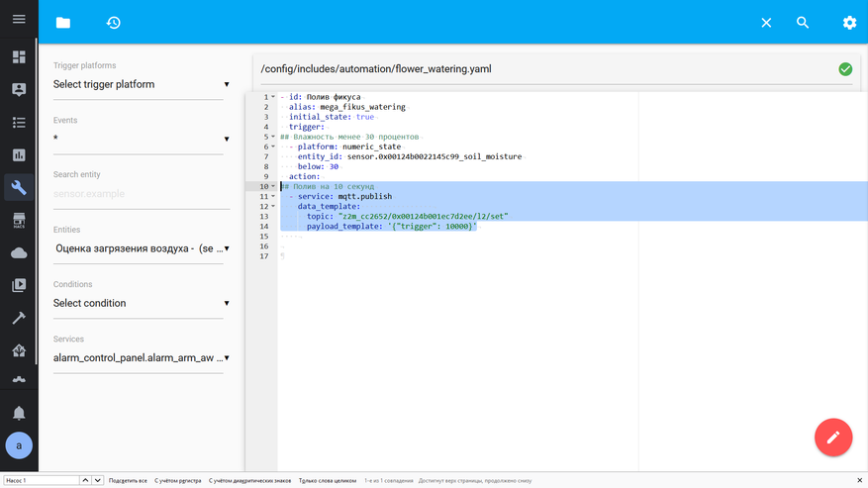Open the file history icon
This screenshot has height=488, width=868.
click(x=114, y=23)
